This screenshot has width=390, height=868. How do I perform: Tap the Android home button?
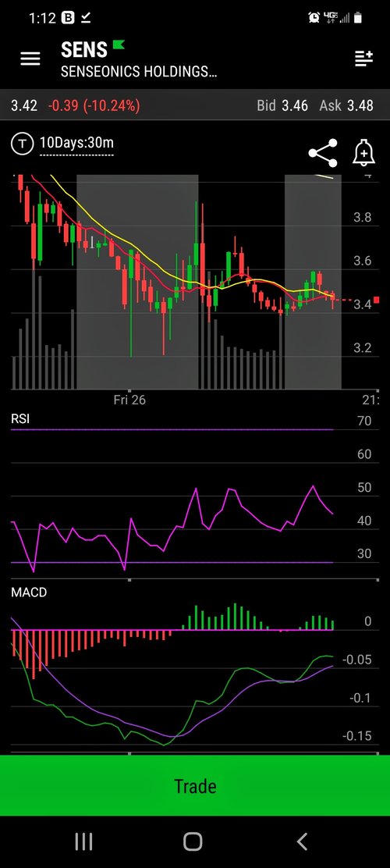193,842
